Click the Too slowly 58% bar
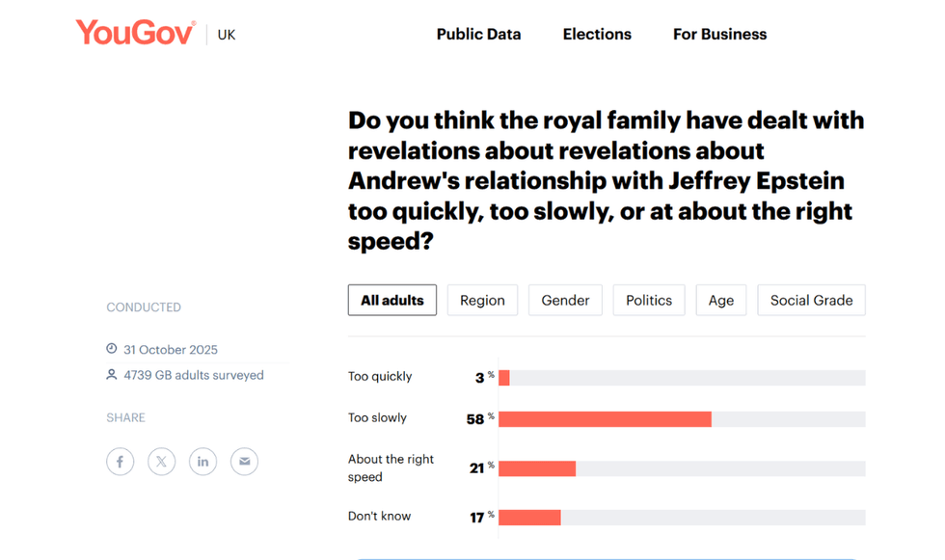945x560 pixels. (x=603, y=418)
